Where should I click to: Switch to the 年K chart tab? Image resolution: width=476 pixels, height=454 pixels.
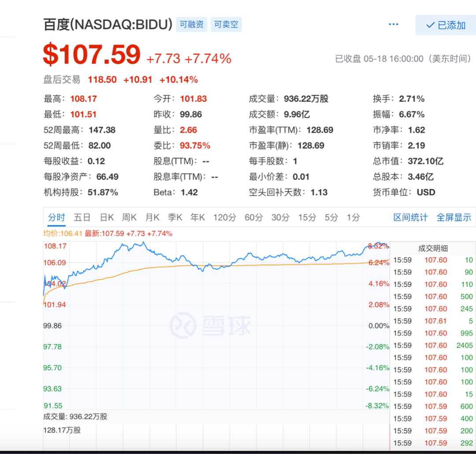coord(197,218)
